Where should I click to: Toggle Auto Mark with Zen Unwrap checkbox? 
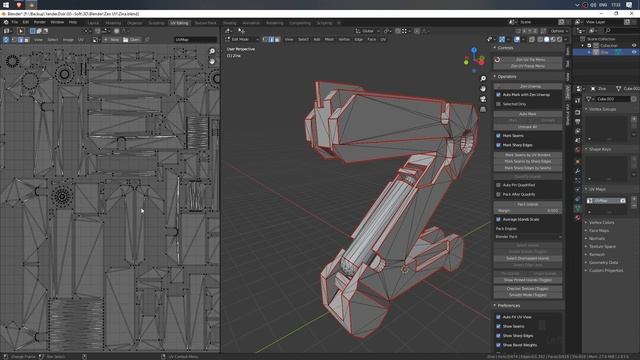498,95
